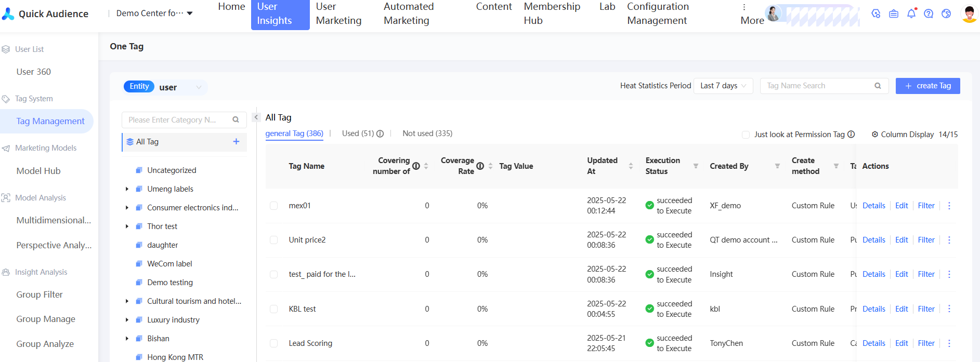Sort by Updated At column arrows
This screenshot has height=362, width=980.
point(631,166)
